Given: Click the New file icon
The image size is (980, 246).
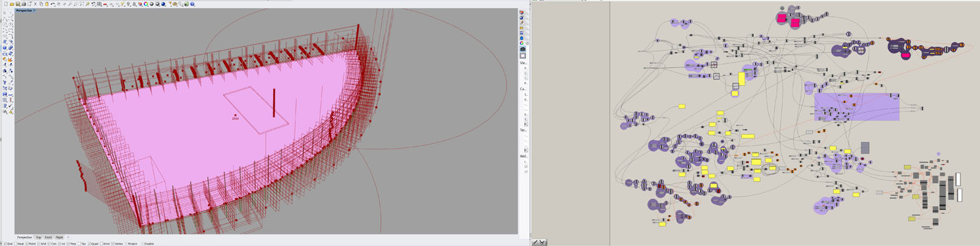Looking at the screenshot, I should click(x=6, y=4).
